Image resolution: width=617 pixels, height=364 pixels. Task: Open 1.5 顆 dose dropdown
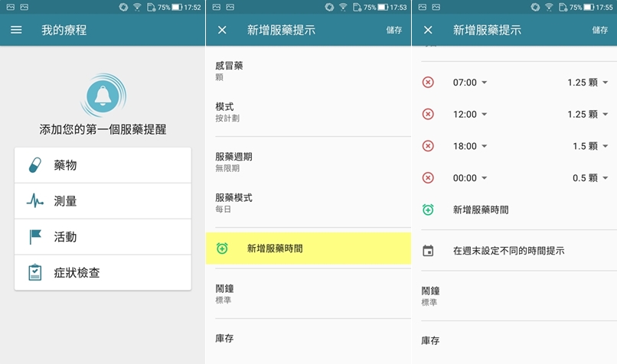[591, 146]
